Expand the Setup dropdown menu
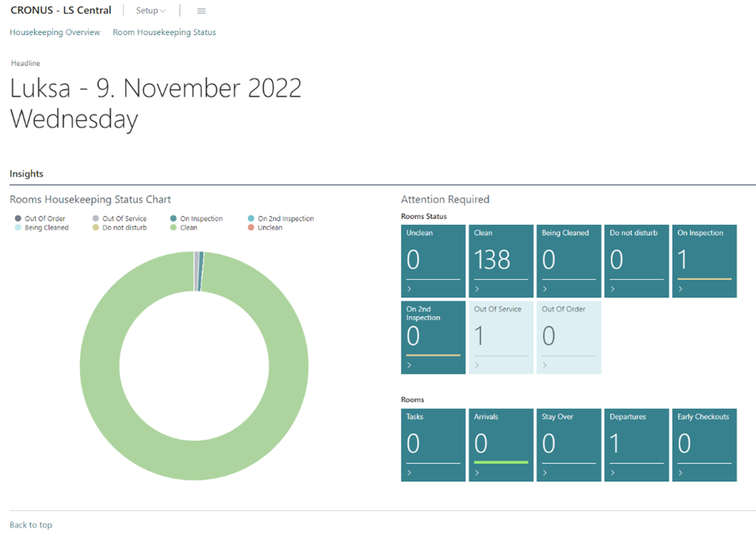 tap(151, 11)
